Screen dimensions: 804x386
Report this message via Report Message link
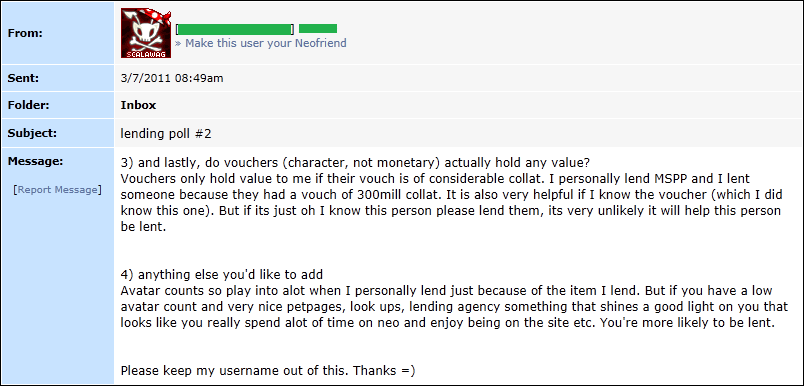click(57, 190)
